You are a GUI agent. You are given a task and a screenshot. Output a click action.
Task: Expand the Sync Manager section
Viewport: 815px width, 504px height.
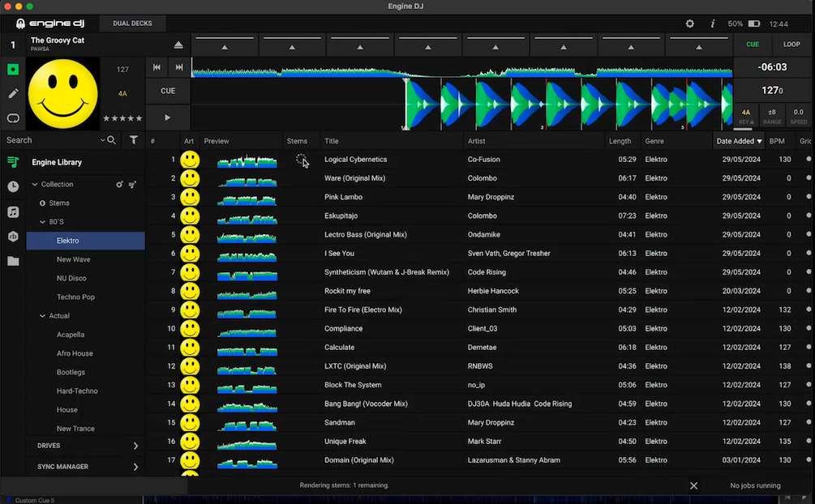coord(135,467)
